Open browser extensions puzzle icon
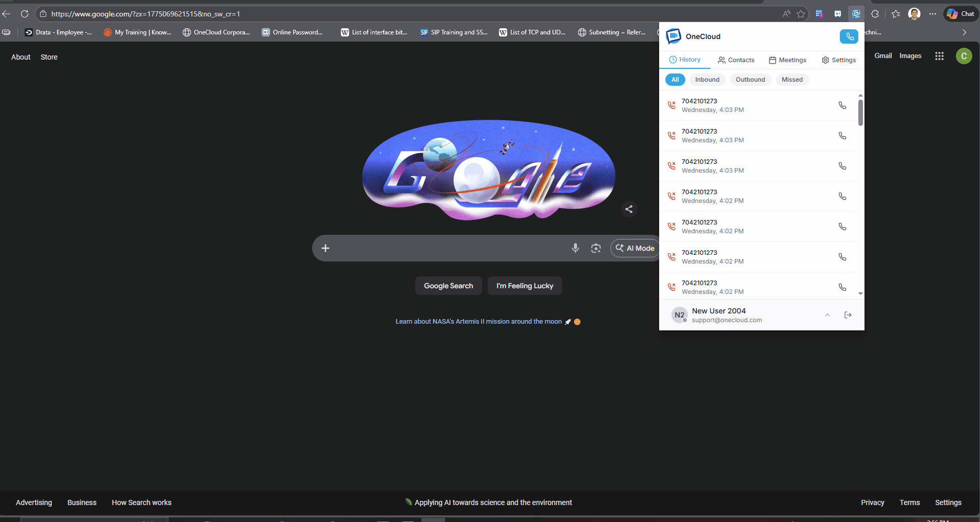This screenshot has width=980, height=522. pos(875,14)
